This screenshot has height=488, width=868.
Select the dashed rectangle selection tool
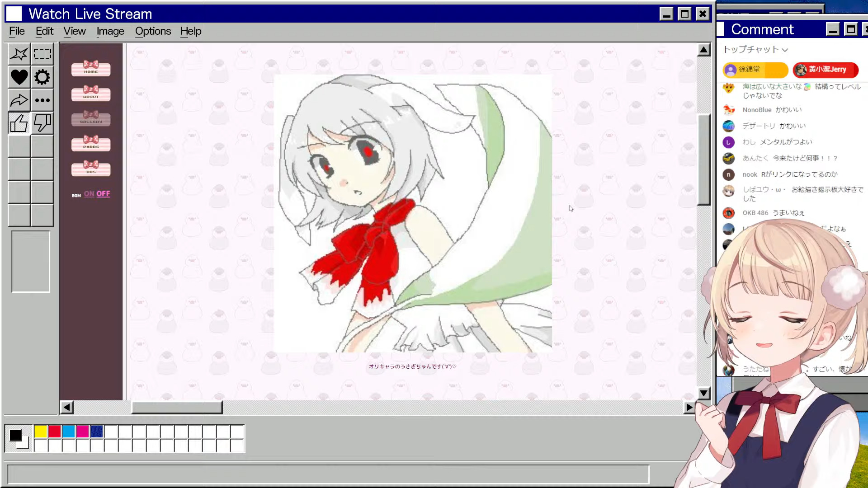pos(42,54)
